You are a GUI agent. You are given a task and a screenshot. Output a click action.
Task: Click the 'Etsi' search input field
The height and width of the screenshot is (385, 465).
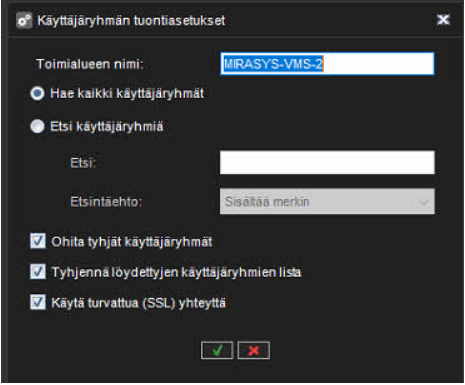(x=327, y=162)
